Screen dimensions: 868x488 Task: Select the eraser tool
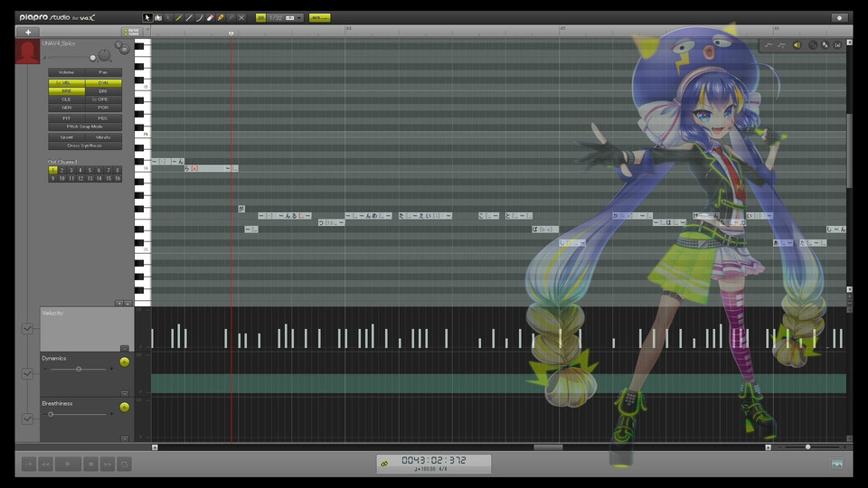tap(210, 18)
